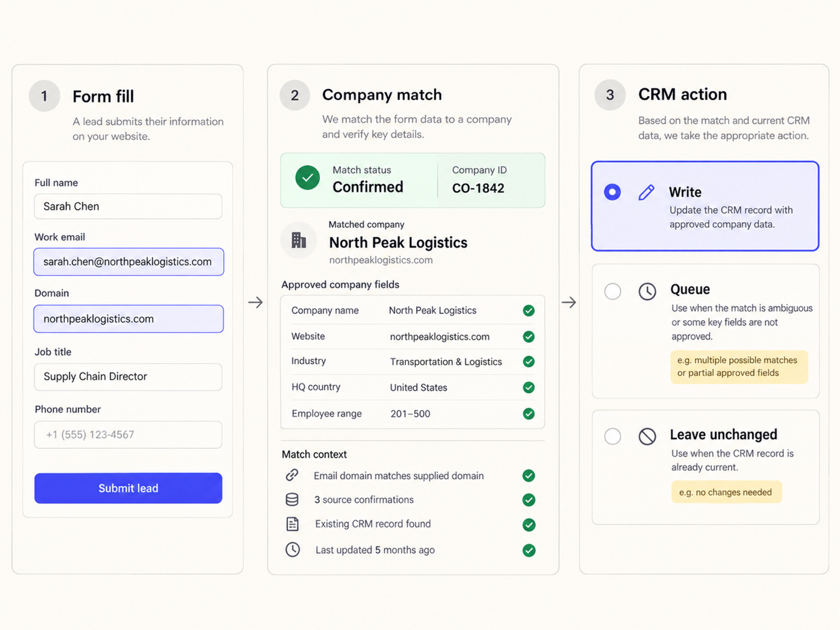Click the Company name value North Peak Logistics
The image size is (840, 630).
tap(433, 310)
